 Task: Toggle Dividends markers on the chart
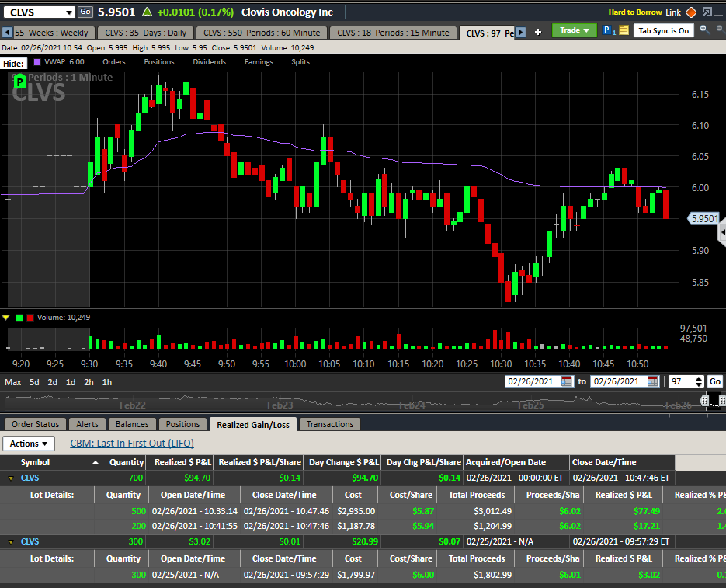pos(210,62)
